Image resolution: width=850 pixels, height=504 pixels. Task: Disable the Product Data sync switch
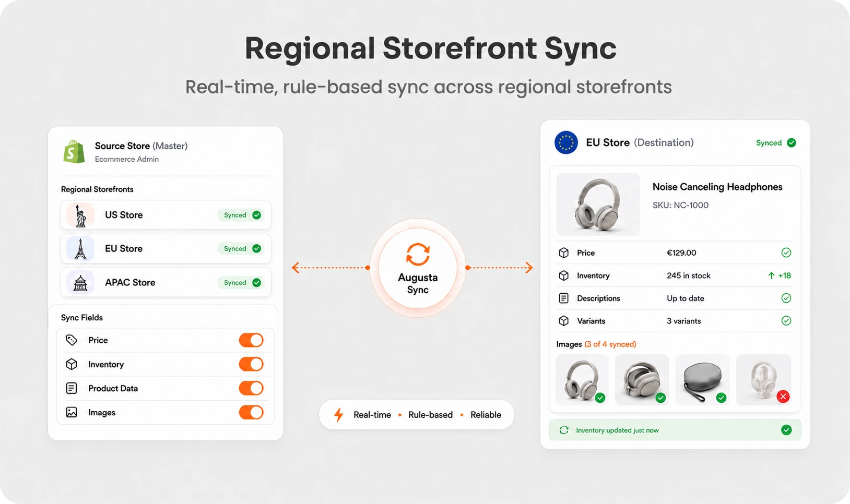coord(251,388)
